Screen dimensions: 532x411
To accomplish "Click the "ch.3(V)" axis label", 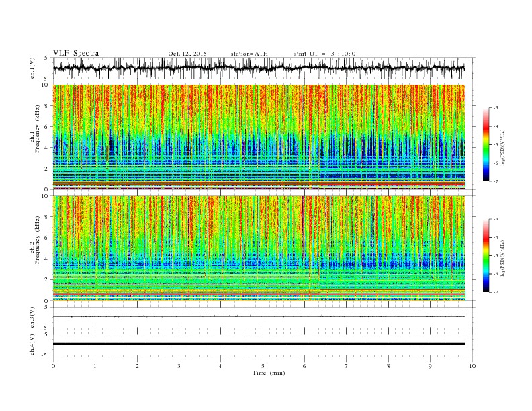I will click(x=32, y=318).
